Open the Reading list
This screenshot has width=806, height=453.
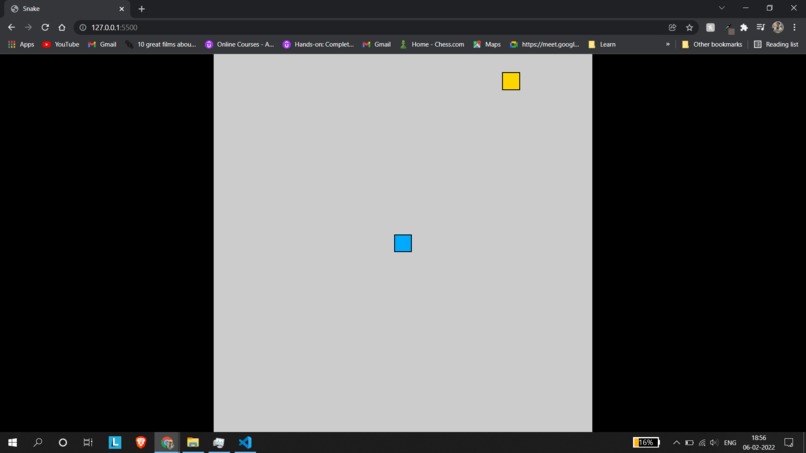point(776,44)
